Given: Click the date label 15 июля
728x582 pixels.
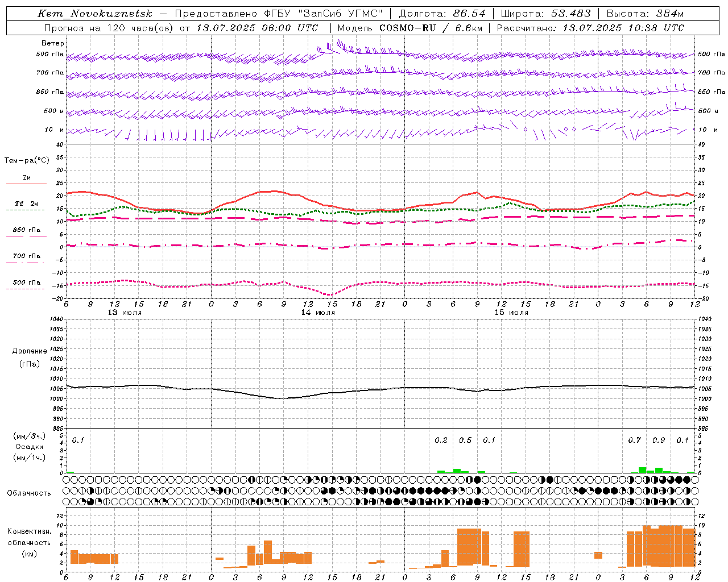Looking at the screenshot, I should [x=511, y=313].
